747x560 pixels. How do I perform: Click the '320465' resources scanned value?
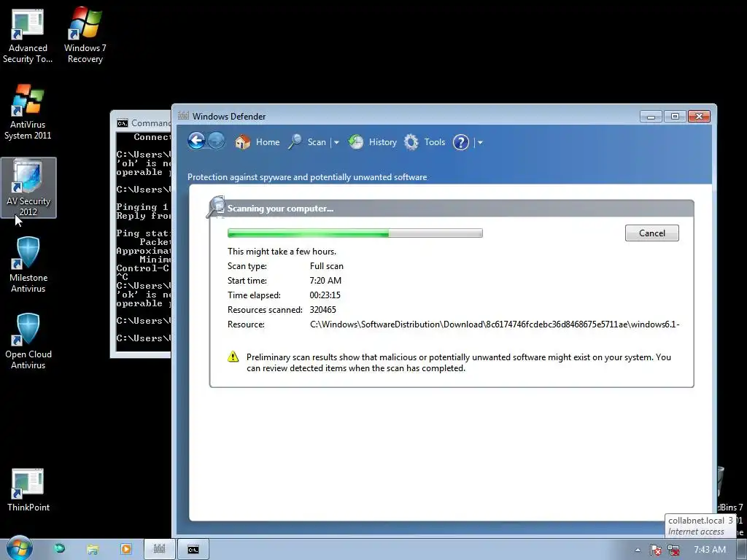coord(323,309)
